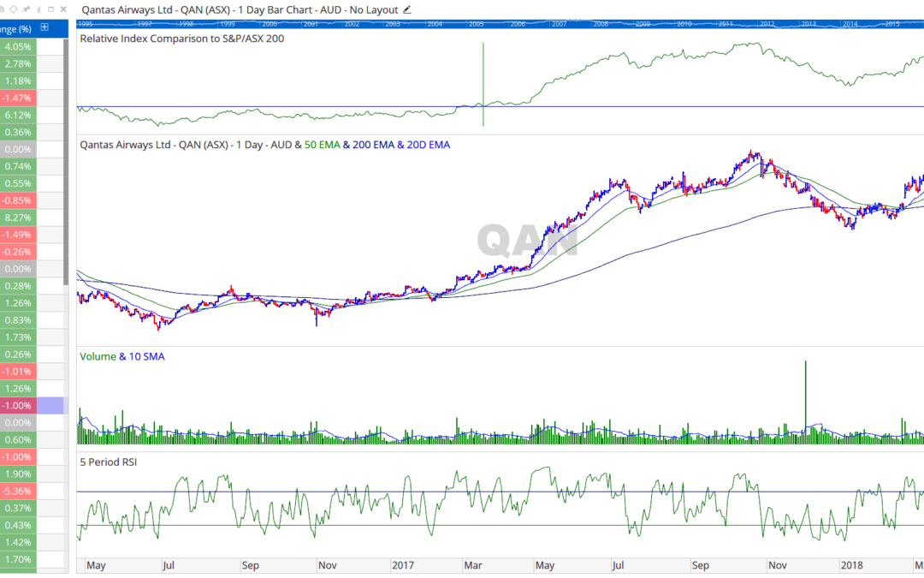
Task: Select the watchlist row showing 1.73%
Action: click(x=32, y=337)
